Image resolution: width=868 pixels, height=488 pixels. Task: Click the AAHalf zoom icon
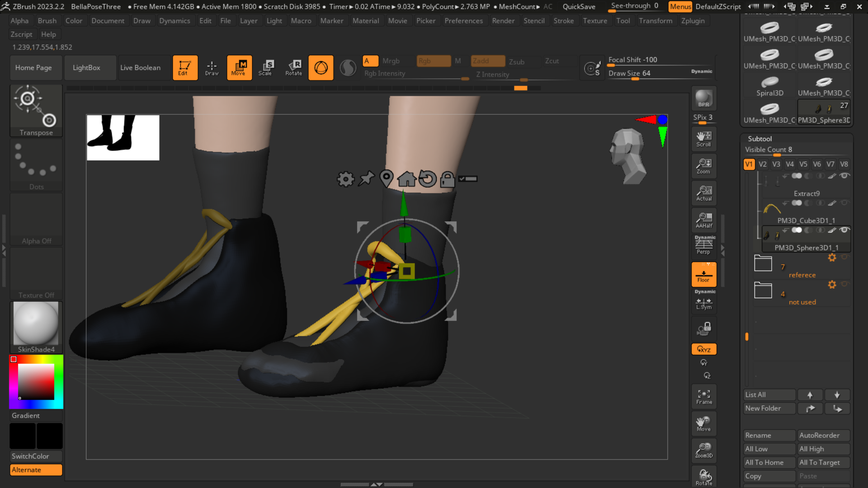(703, 220)
